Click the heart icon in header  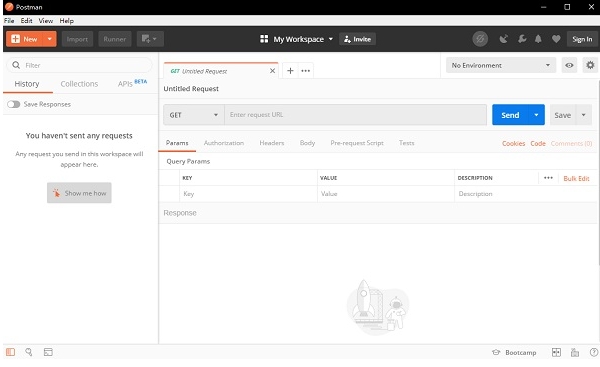[556, 39]
